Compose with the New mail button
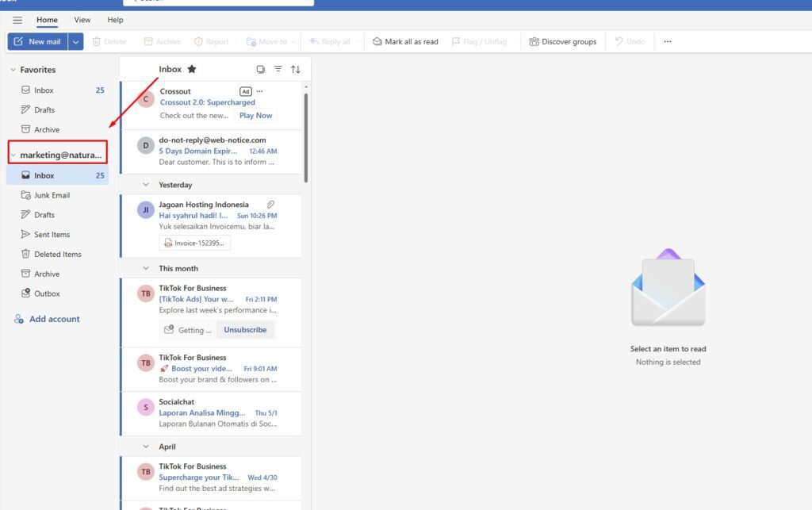Image resolution: width=812 pixels, height=510 pixels. click(38, 41)
